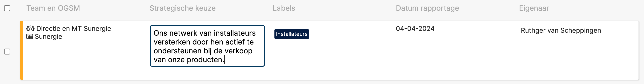The height and width of the screenshot is (84, 644).
Task: Click the Labels column header
Action: [x=284, y=8]
